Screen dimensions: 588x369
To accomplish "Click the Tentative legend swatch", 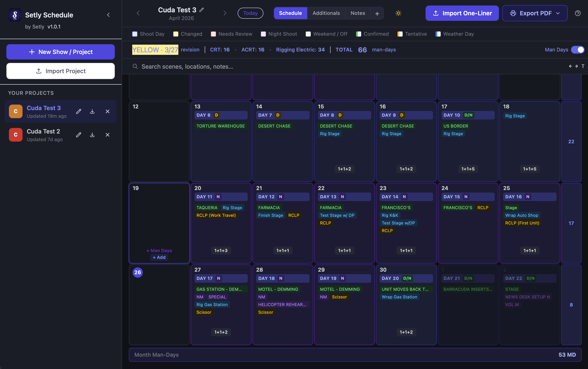I will click(x=400, y=34).
